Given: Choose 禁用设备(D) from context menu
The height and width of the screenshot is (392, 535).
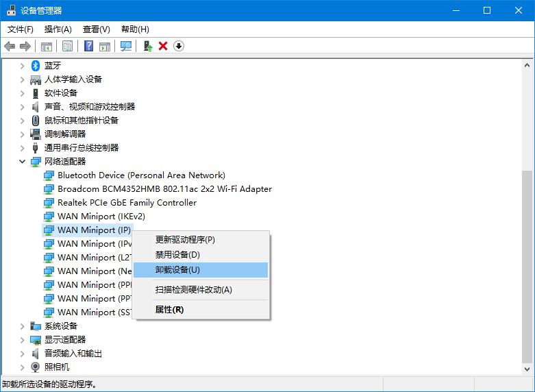Looking at the screenshot, I should tap(201, 255).
